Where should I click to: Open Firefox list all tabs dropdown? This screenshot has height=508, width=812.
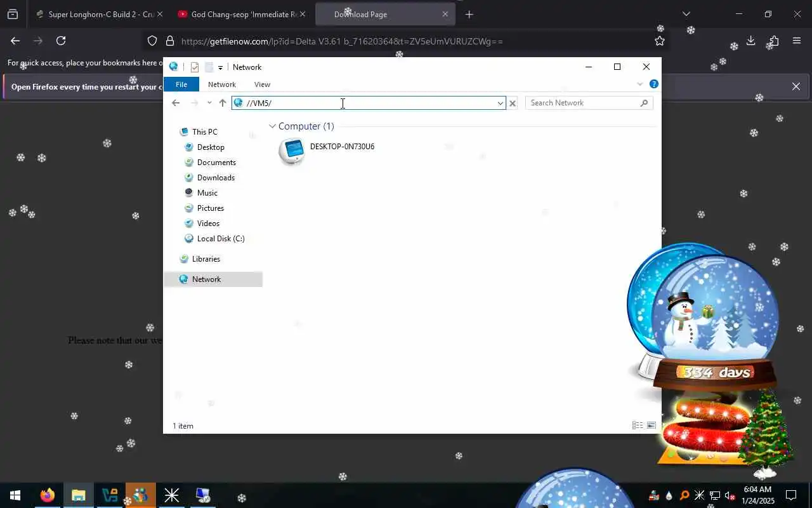tap(686, 14)
